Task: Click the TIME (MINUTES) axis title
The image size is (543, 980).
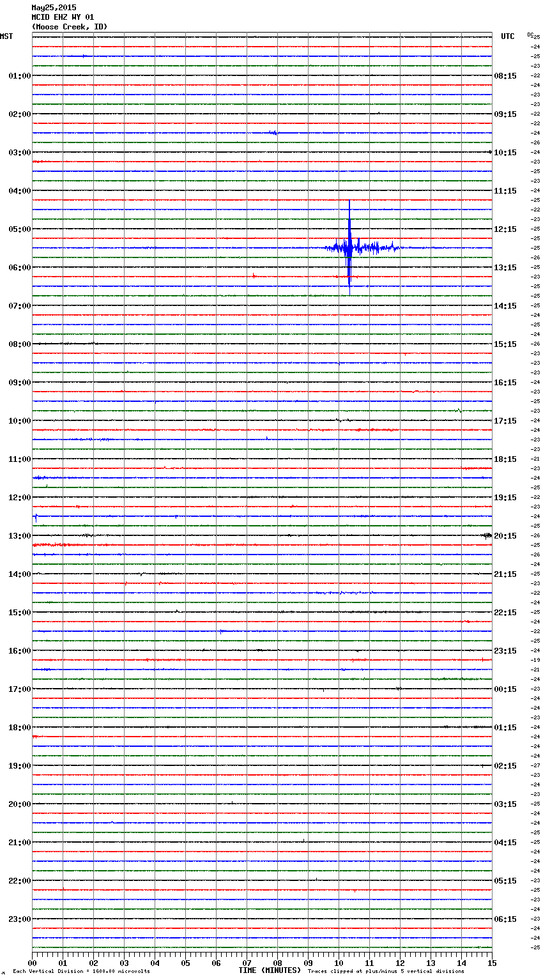Action: point(270,970)
